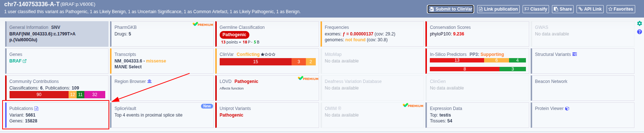The height and width of the screenshot is (133, 644).
Task: Click community yellow segment 12
Action: [x=73, y=95]
